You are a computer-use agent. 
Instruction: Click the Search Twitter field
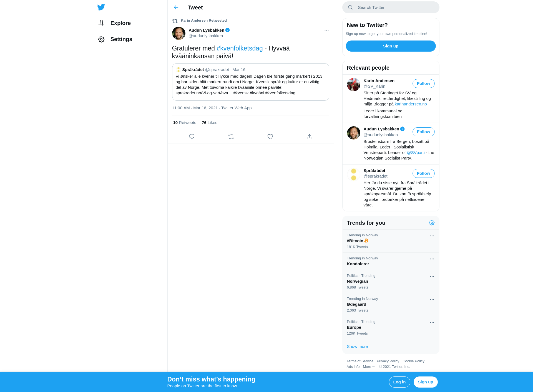391,7
